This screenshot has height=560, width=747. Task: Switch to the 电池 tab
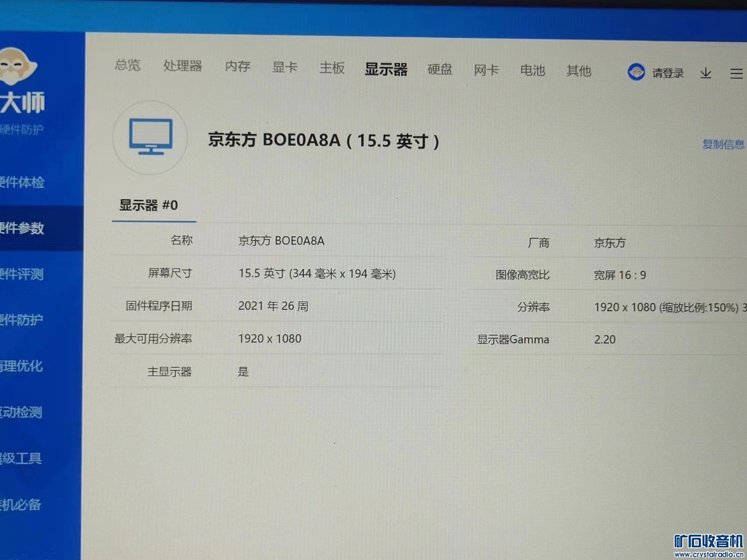click(532, 70)
